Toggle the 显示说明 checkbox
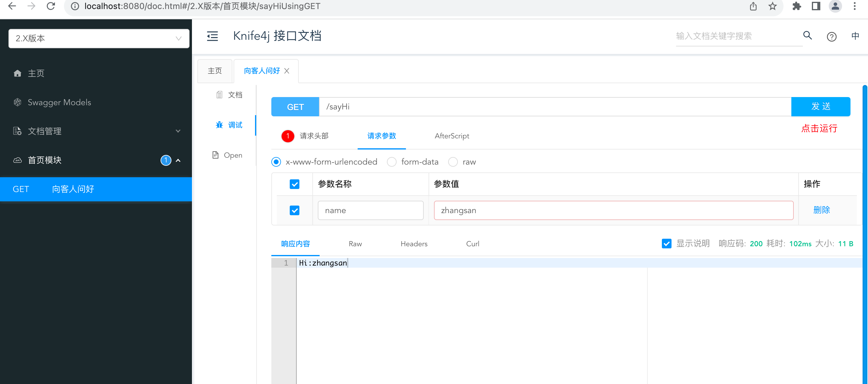868x384 pixels. pos(666,243)
